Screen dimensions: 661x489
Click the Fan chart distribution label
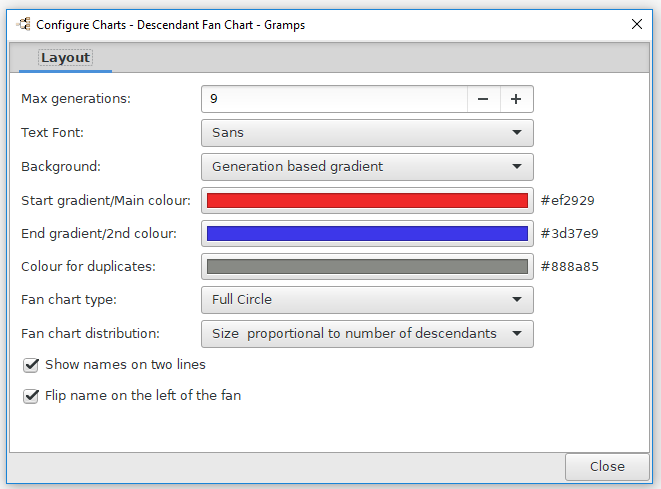pos(90,333)
